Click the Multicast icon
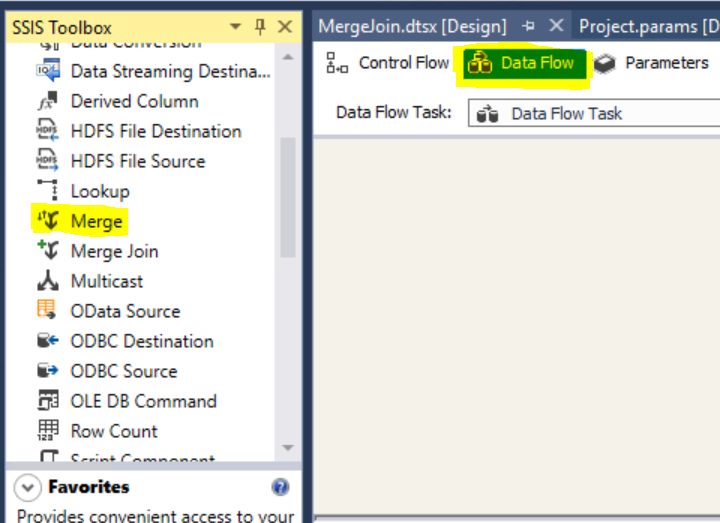The width and height of the screenshot is (720, 523). [48, 281]
